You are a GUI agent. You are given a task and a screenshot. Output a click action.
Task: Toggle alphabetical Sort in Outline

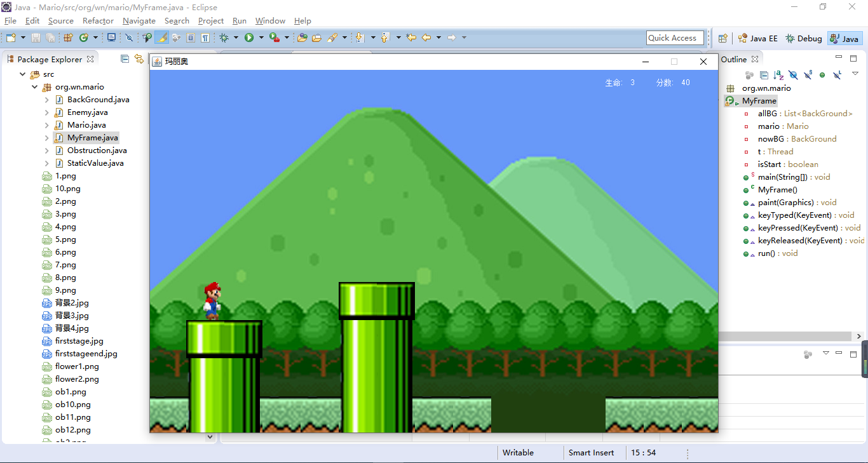click(778, 75)
